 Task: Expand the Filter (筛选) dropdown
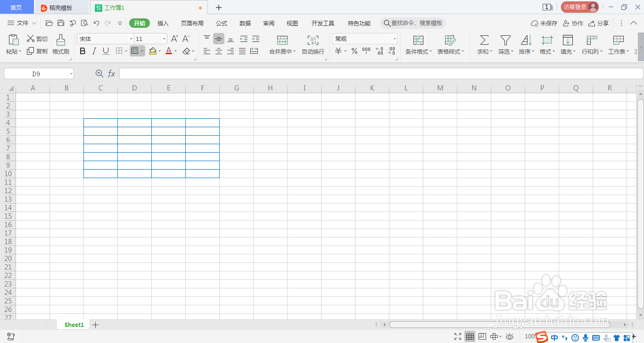[x=506, y=52]
